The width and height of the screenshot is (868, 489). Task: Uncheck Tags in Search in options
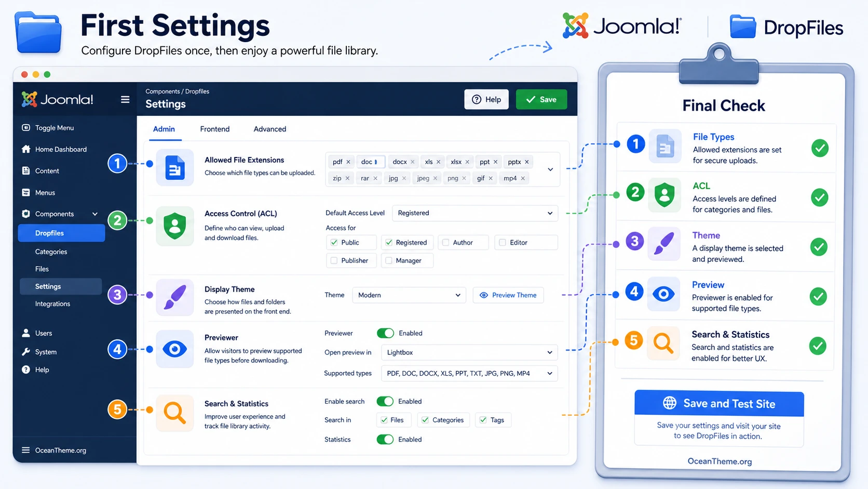point(483,420)
